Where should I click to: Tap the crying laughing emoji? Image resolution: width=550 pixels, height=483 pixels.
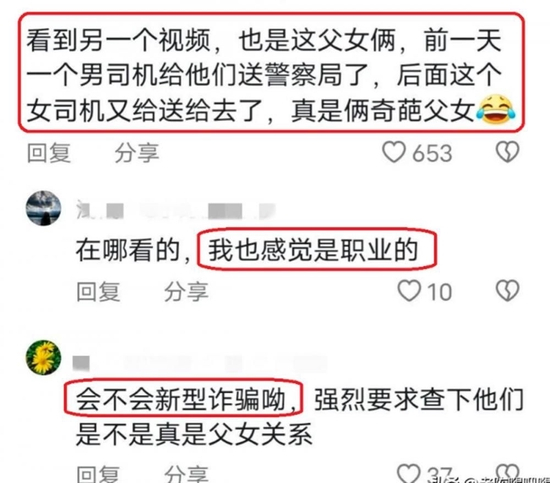tap(496, 110)
